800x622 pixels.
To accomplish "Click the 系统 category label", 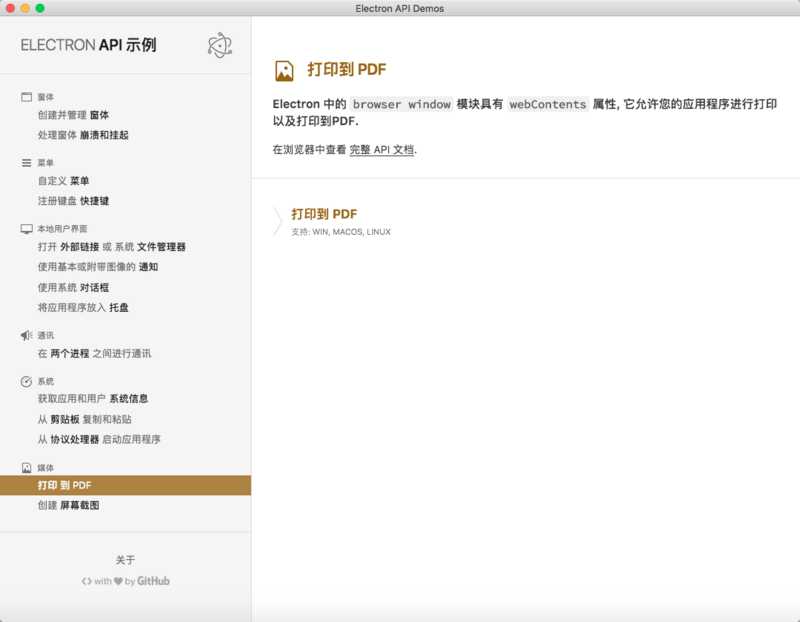I will pyautogui.click(x=45, y=381).
